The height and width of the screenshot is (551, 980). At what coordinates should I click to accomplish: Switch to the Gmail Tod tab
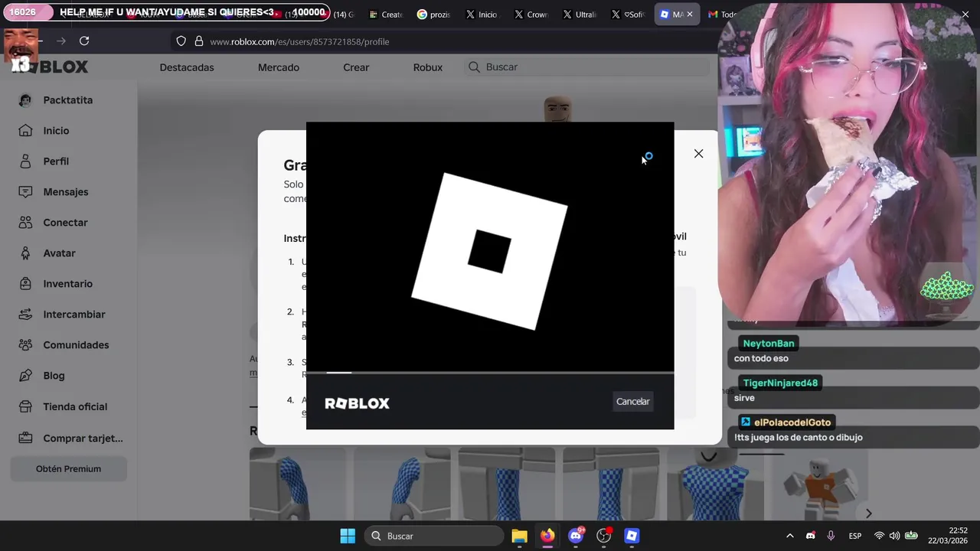[722, 15]
